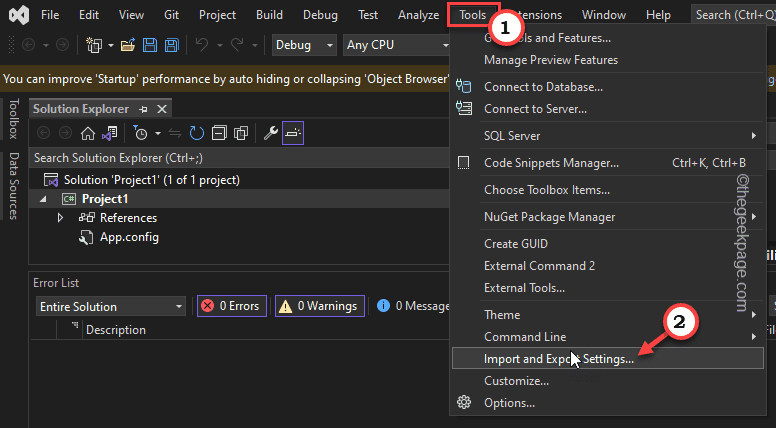Open the Analyze menu
776x428 pixels.
[x=418, y=15]
